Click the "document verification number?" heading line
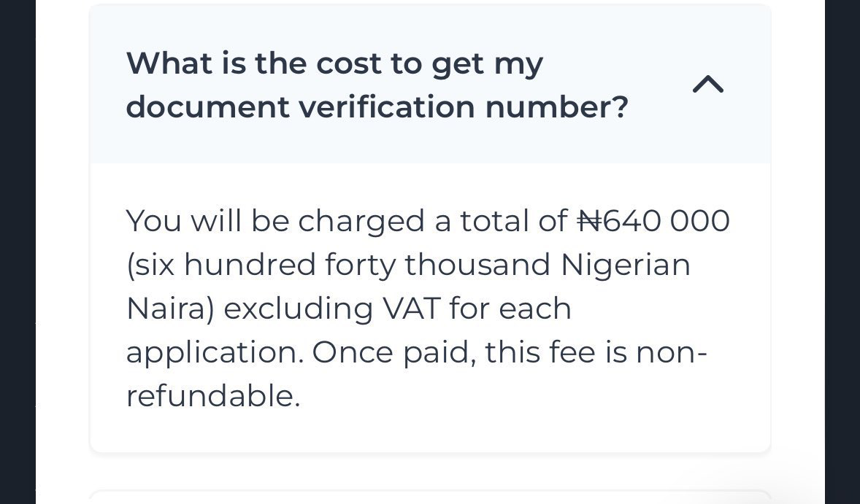Viewport: 860px width, 504px height. click(x=377, y=107)
